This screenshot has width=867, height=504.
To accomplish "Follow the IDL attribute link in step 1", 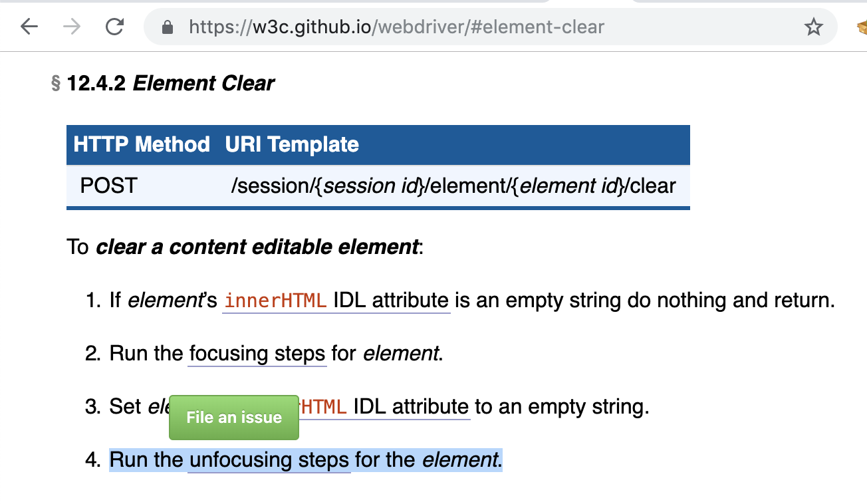I will tap(391, 301).
